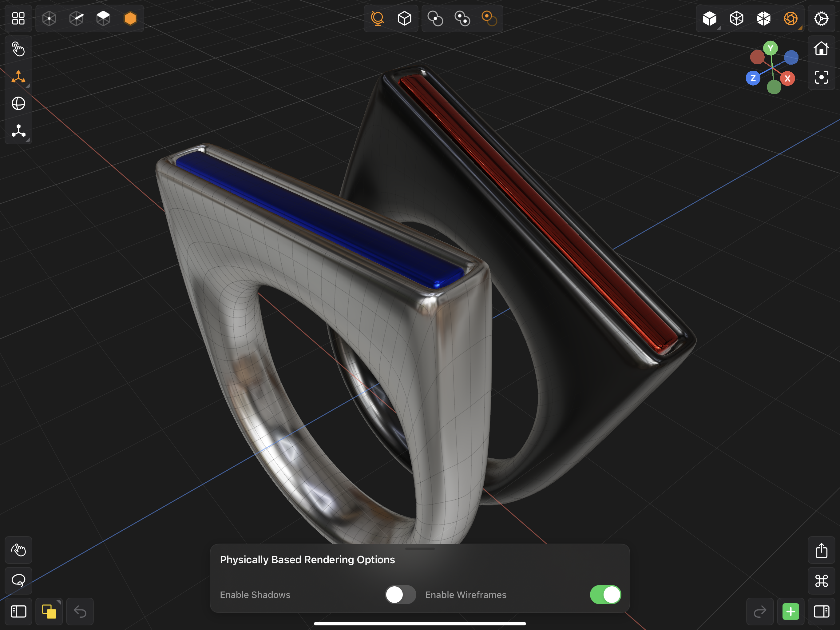Open the command shortcuts button
Viewport: 840px width, 630px height.
click(x=821, y=580)
